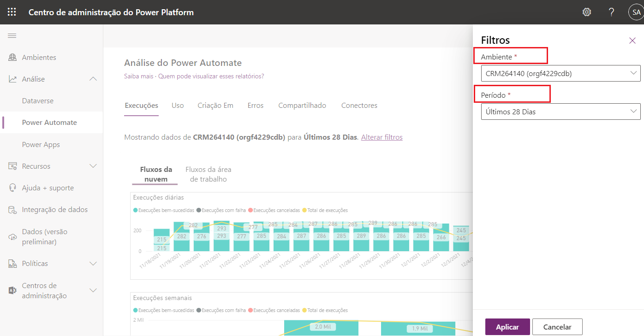
Task: Click the Análise do Power Automate heading
Action: [x=183, y=63]
